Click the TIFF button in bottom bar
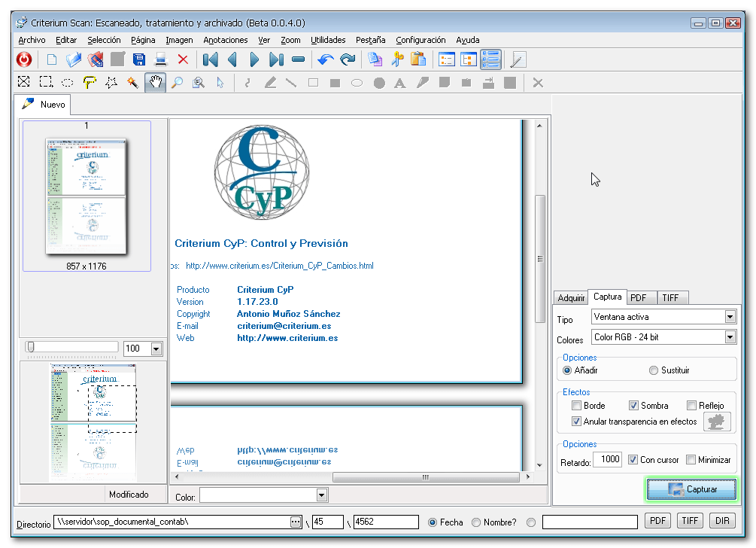This screenshot has width=756, height=548. point(690,521)
